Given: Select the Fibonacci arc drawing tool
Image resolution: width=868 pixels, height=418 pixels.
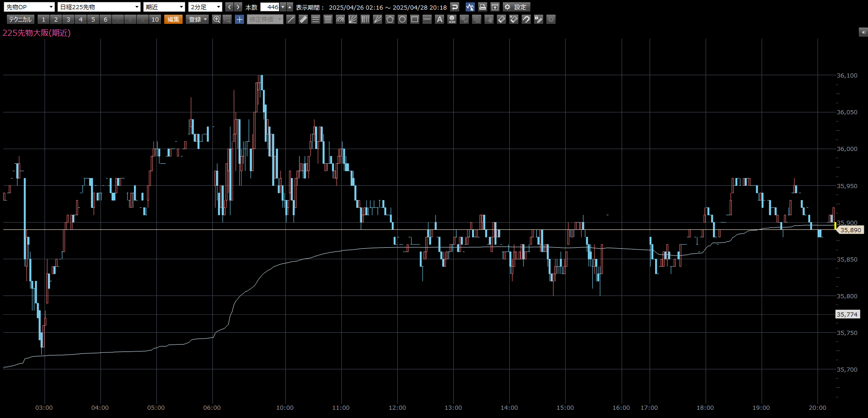Looking at the screenshot, I should pos(340,19).
